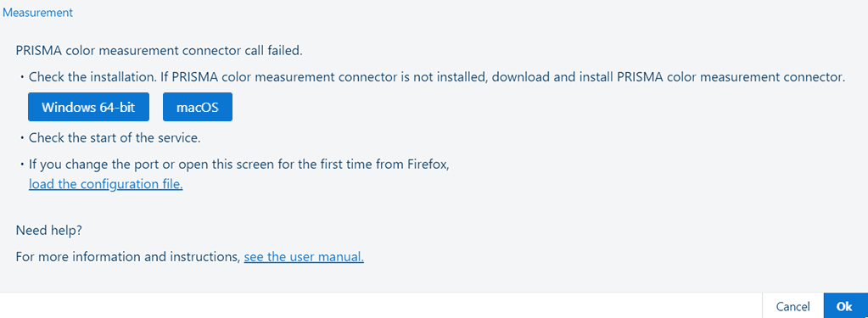
Task: Click the blue Ok button in the footer
Action: click(845, 306)
